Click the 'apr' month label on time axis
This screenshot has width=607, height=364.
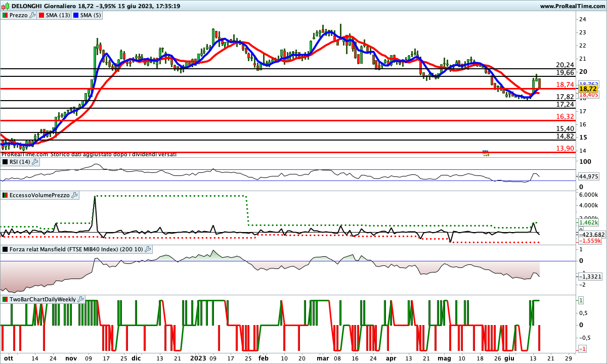pyautogui.click(x=390, y=358)
